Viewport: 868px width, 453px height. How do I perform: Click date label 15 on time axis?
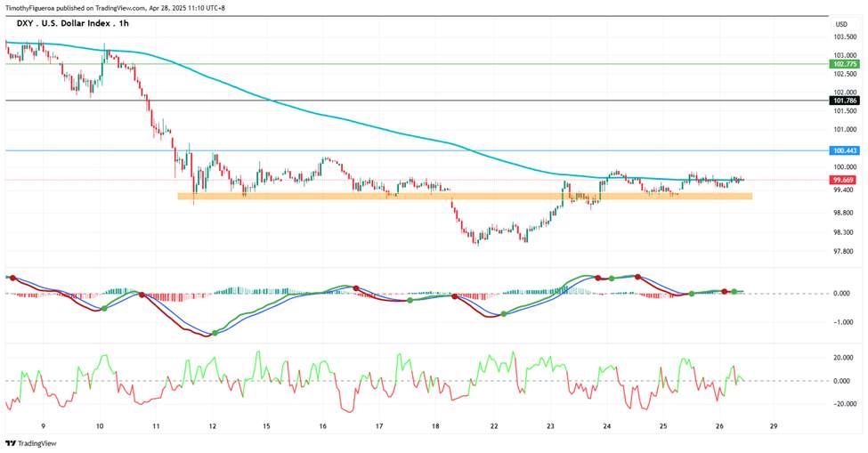pyautogui.click(x=266, y=426)
